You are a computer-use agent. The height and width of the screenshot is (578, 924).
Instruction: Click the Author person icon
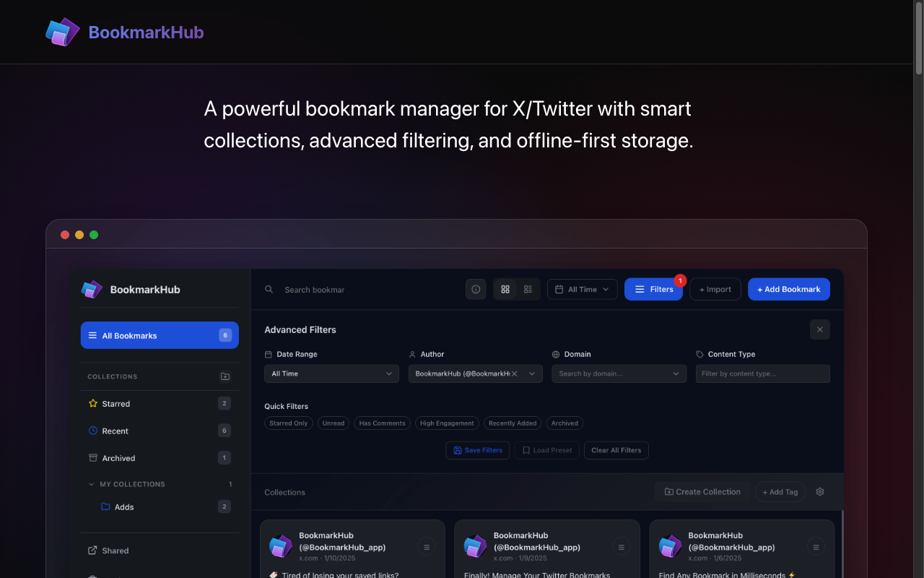tap(412, 355)
